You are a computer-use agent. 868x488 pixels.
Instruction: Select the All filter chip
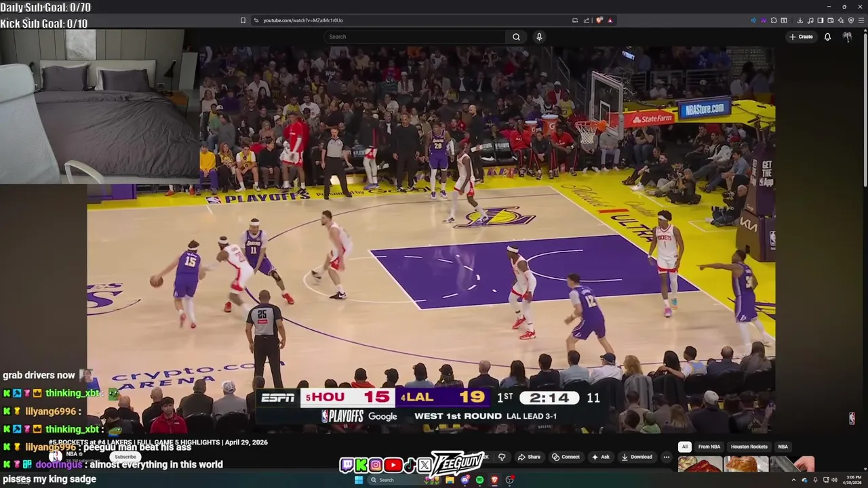685,447
